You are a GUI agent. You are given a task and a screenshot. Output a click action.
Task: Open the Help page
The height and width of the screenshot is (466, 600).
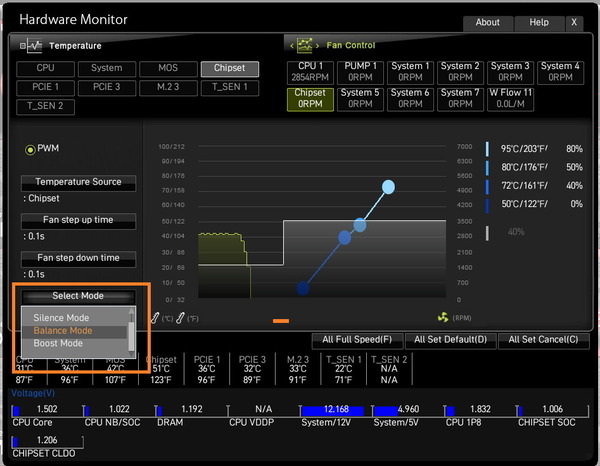539,23
